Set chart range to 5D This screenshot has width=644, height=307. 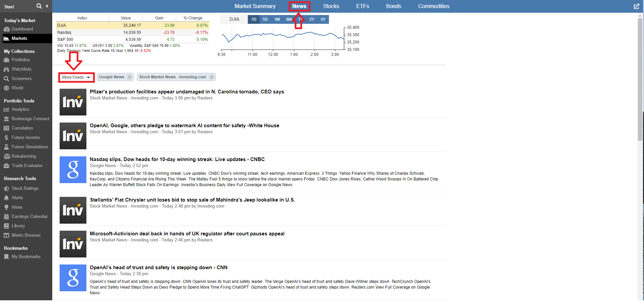point(265,19)
